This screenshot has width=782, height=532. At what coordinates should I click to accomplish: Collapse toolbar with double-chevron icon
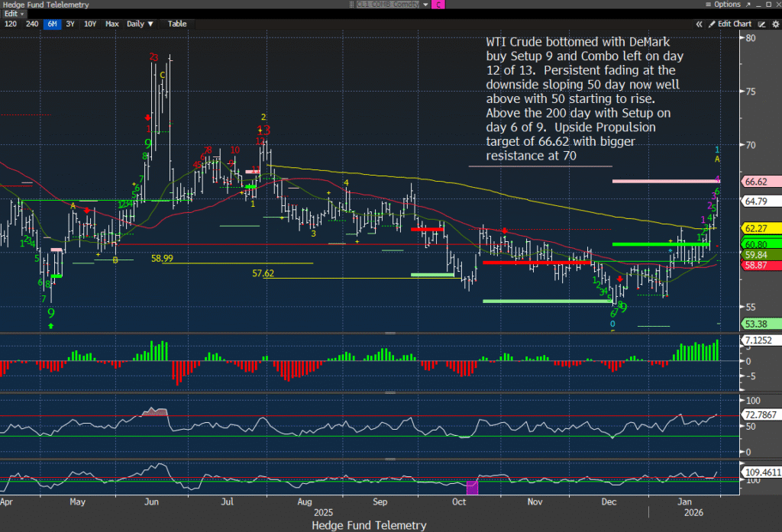click(x=700, y=24)
